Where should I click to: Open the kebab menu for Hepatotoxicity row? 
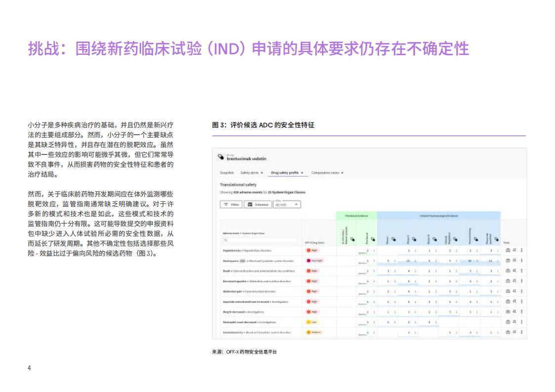(x=521, y=250)
